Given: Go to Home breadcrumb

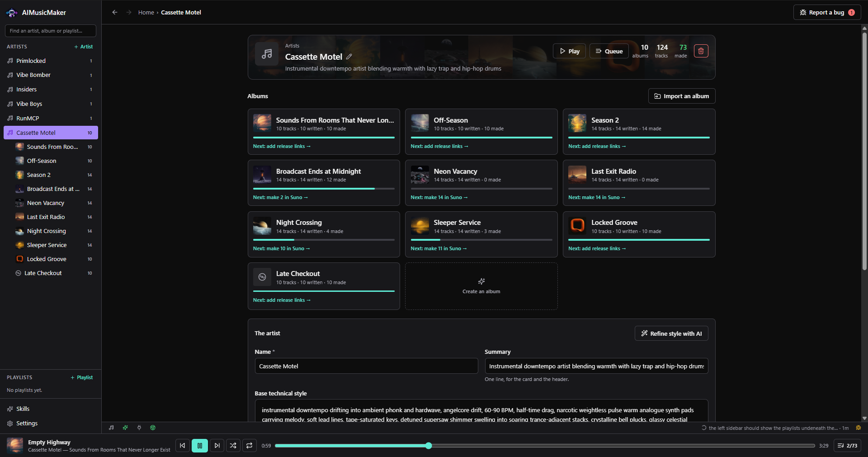Looking at the screenshot, I should point(146,12).
